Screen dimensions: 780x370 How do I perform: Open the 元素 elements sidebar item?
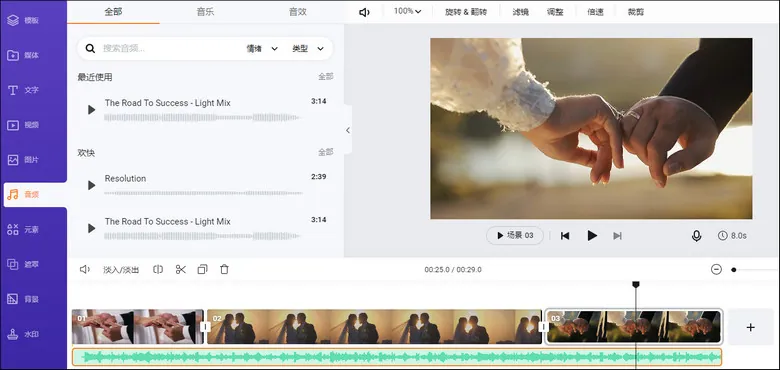pos(23,229)
